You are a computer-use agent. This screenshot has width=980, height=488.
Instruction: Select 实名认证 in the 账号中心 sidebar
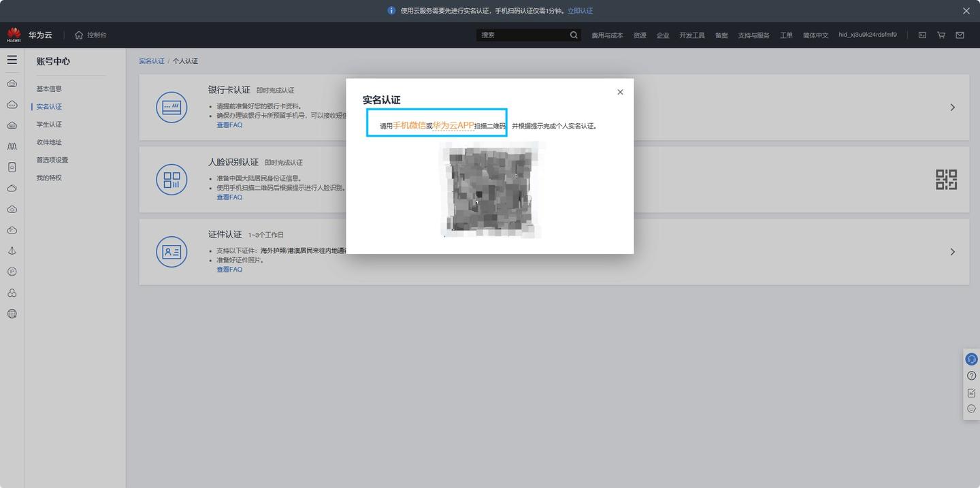pos(49,107)
